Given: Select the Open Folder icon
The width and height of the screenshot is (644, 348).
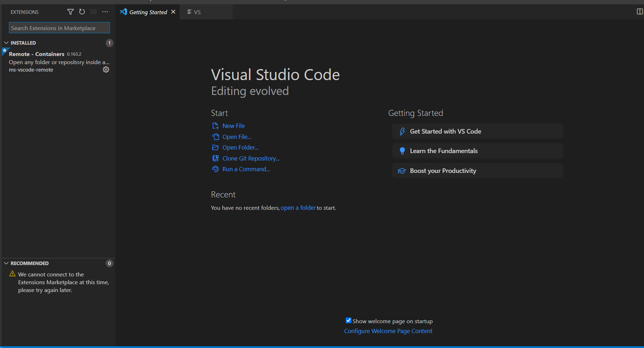Looking at the screenshot, I should tap(216, 147).
